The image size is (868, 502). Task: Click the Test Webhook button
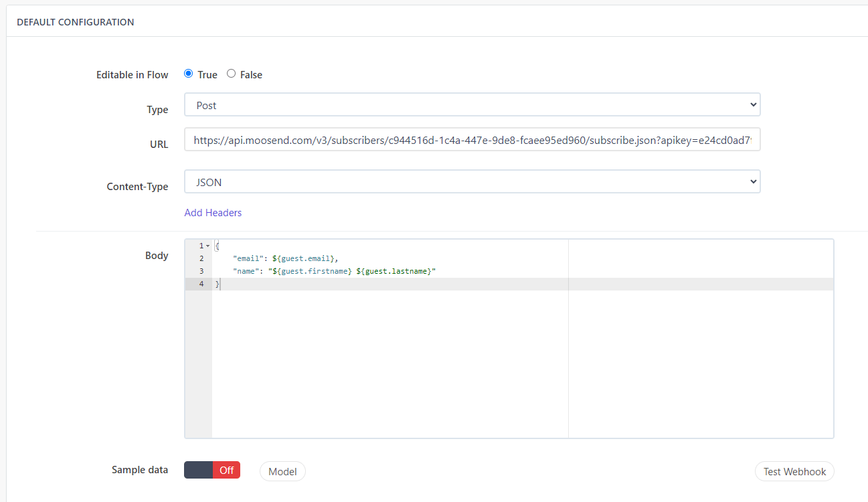coord(794,471)
